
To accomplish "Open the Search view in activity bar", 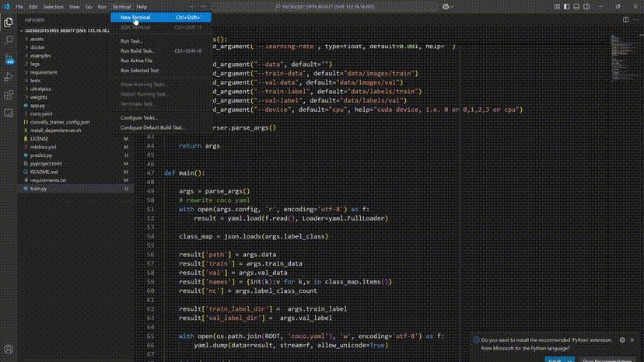I will 9,40.
